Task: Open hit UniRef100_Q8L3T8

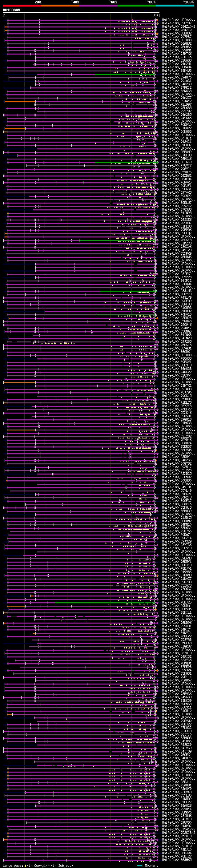Action: pyautogui.click(x=177, y=365)
